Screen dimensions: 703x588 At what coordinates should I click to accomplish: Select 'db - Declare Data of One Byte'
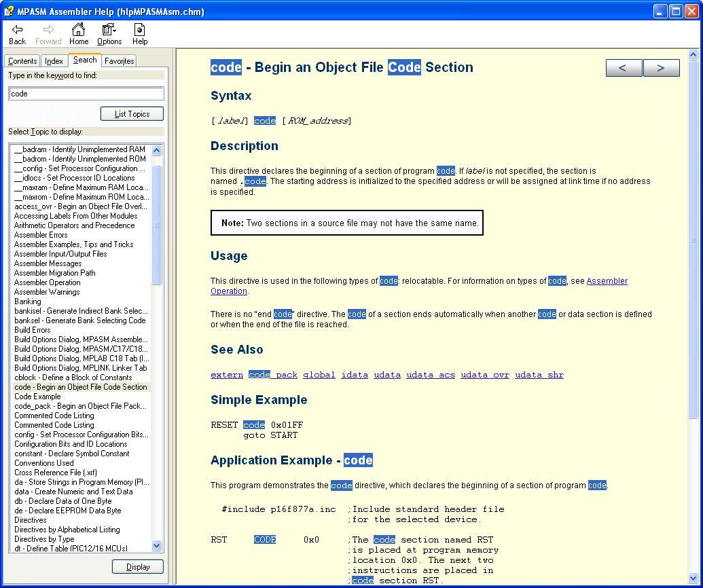click(x=62, y=500)
